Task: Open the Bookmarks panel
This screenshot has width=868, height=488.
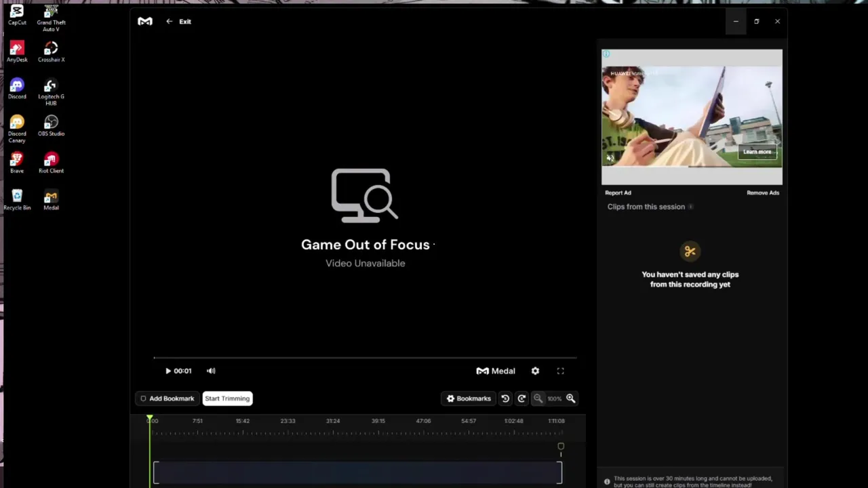Action: (x=469, y=399)
